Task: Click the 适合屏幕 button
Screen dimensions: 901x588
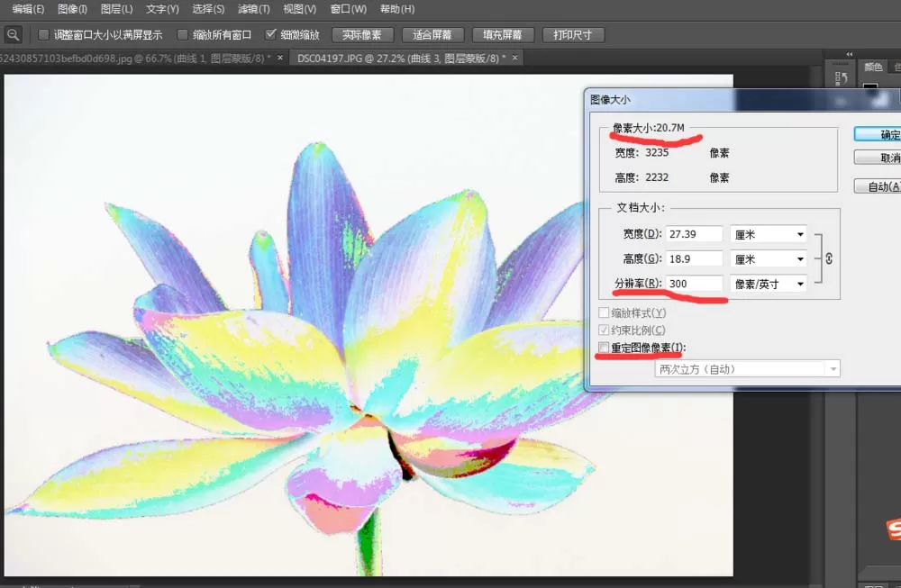Action: click(432, 35)
